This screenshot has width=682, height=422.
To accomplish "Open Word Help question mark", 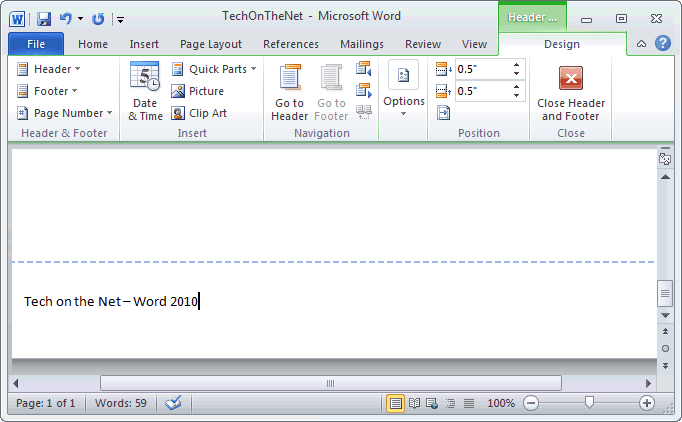I will tap(662, 43).
